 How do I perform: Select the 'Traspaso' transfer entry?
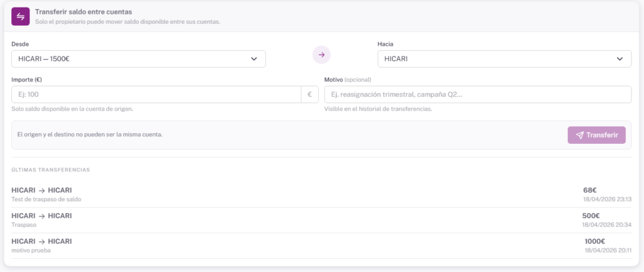tap(25, 224)
